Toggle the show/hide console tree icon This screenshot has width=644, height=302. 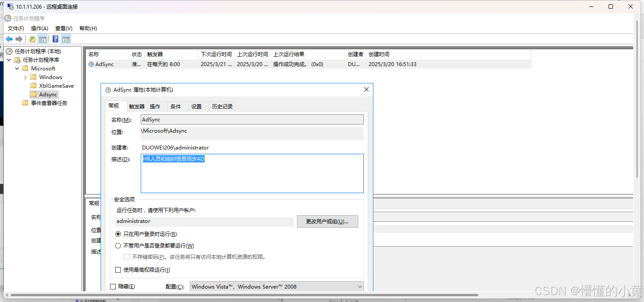pyautogui.click(x=43, y=39)
